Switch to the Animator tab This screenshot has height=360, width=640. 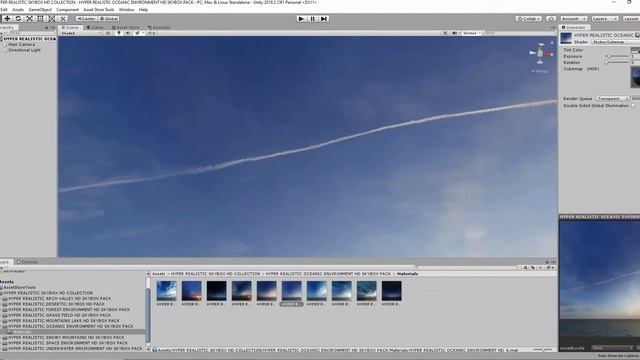tap(159, 27)
